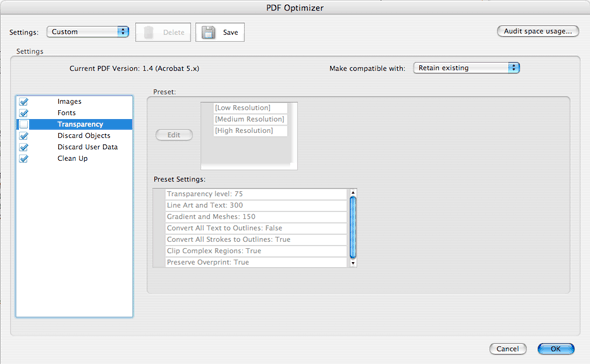Uncheck the Discard User Data checkbox
The width and height of the screenshot is (590, 364).
pyautogui.click(x=24, y=147)
